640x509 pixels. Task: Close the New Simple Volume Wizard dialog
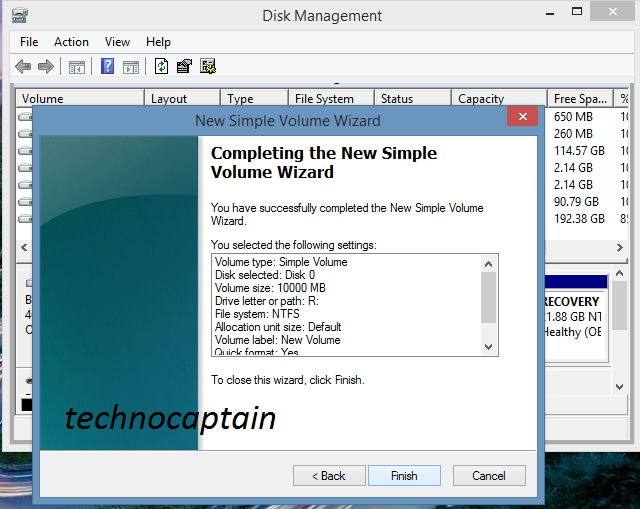click(522, 116)
